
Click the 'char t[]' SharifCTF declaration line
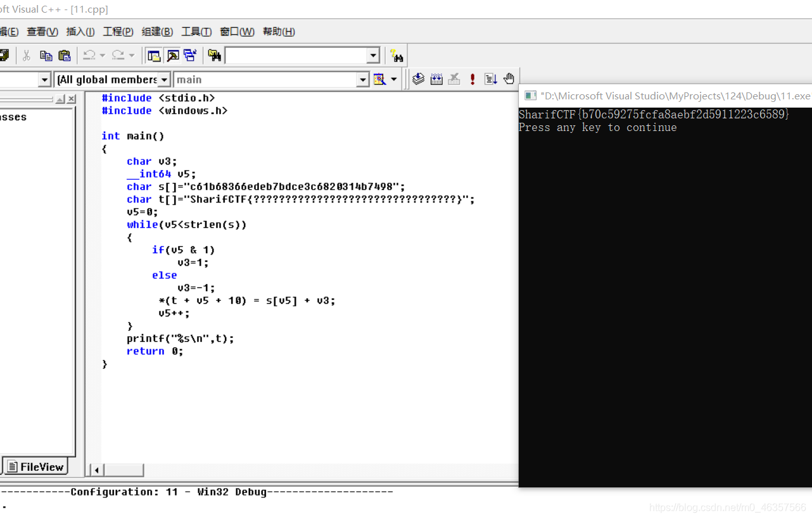pos(300,199)
